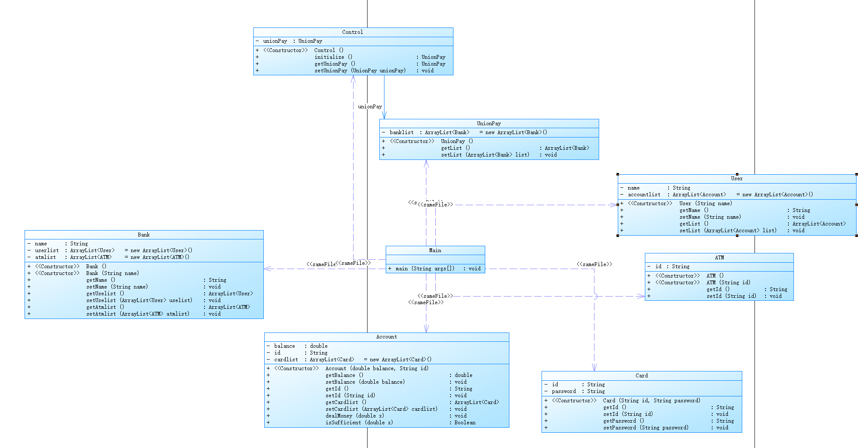This screenshot has height=448, width=868.
Task: Click the unionPay association label
Action: pyautogui.click(x=370, y=107)
